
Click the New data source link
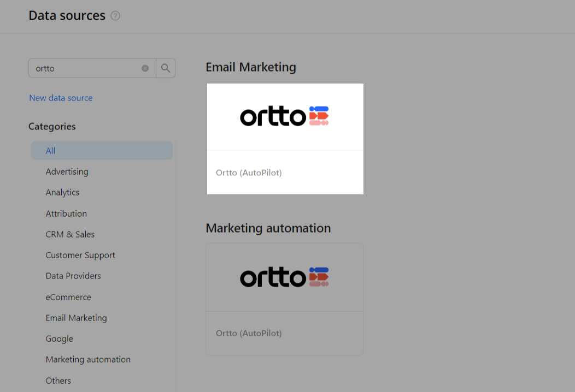[x=61, y=97]
